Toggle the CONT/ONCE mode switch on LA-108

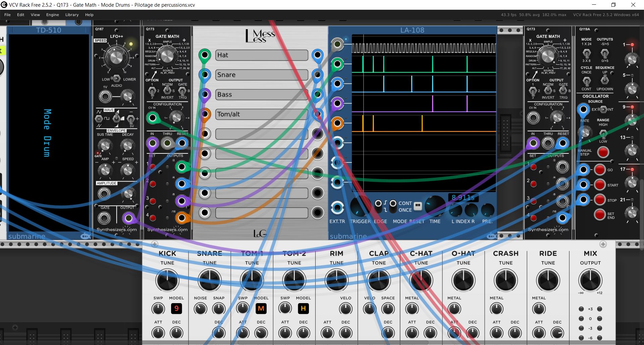tap(392, 206)
